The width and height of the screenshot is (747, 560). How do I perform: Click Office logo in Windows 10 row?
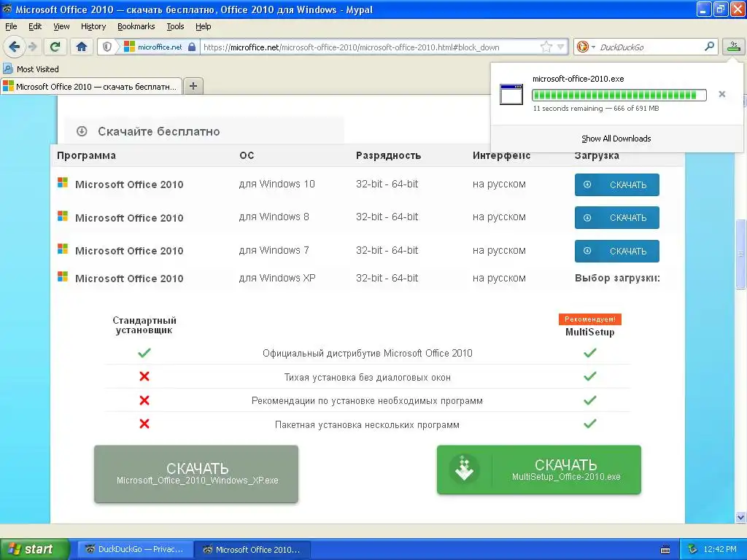click(x=63, y=182)
